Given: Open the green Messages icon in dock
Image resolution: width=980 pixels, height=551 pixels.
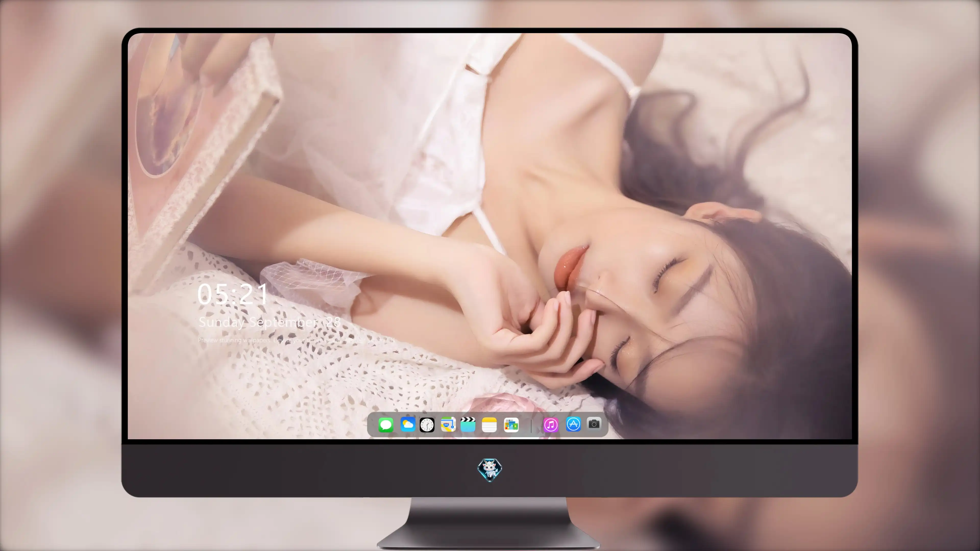Looking at the screenshot, I should pyautogui.click(x=386, y=425).
